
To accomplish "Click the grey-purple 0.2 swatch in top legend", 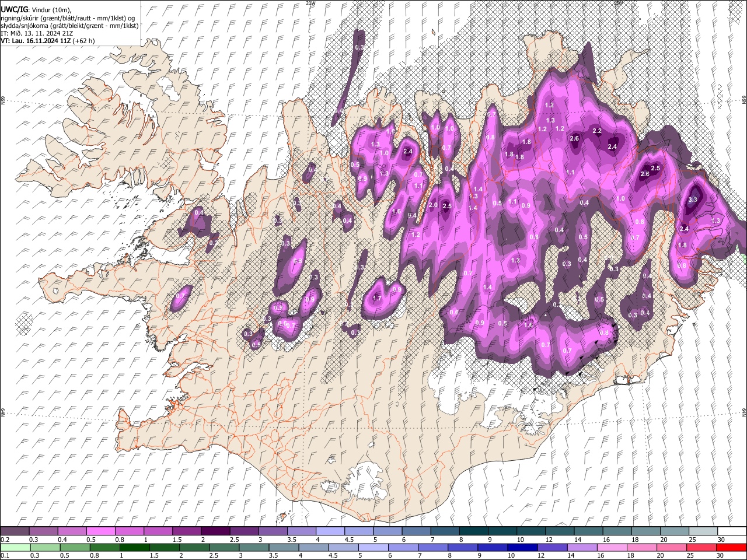I will pos(15,531).
